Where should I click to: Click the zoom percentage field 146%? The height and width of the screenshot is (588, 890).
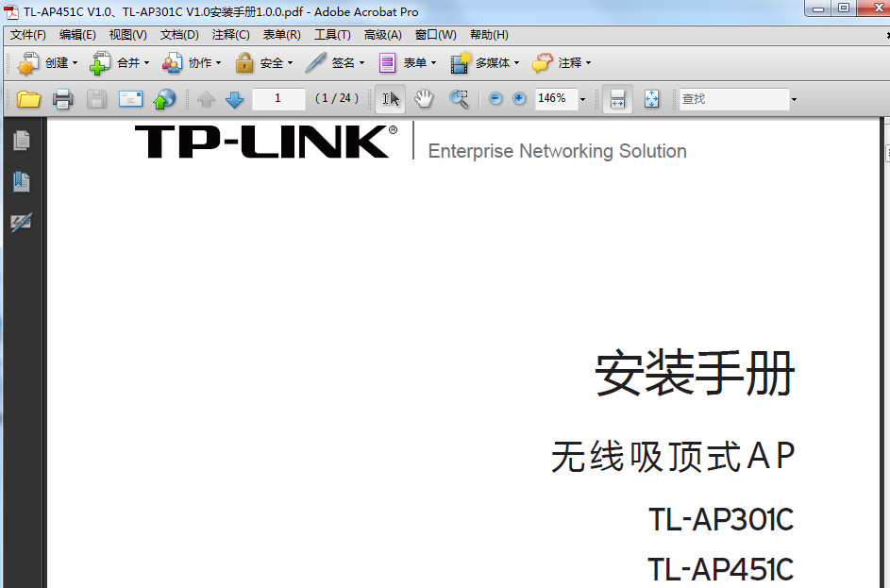[556, 99]
